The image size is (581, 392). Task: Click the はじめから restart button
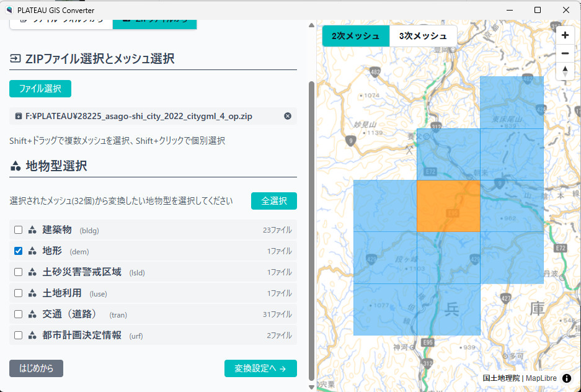point(36,368)
